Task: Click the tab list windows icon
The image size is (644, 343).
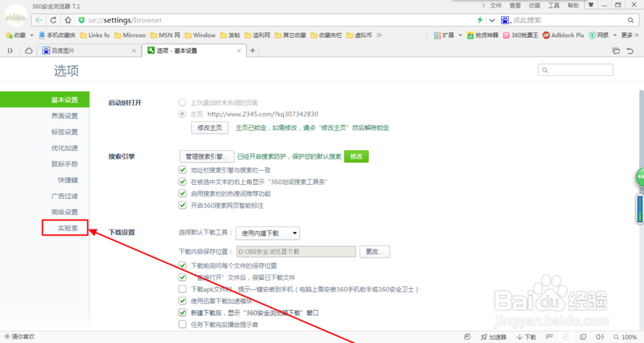Action: click(x=616, y=50)
